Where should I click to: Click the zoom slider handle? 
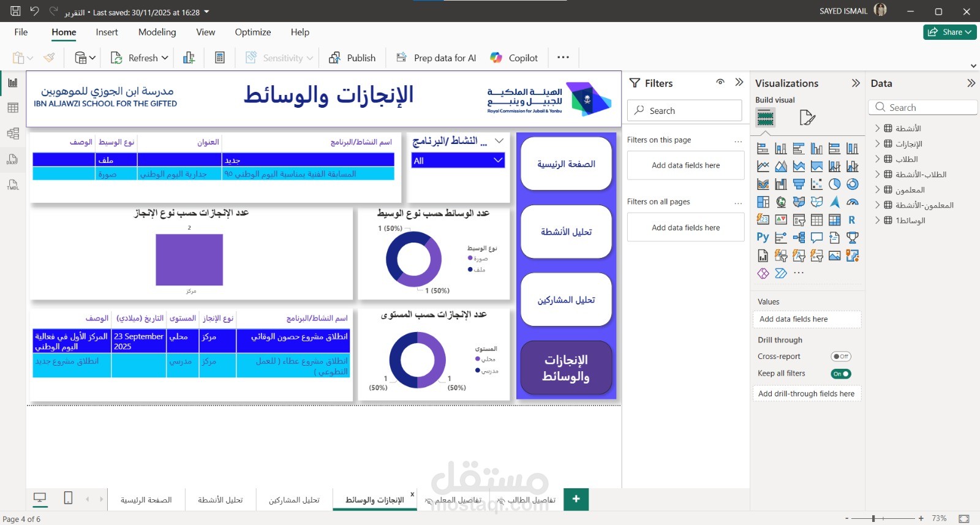(873, 518)
